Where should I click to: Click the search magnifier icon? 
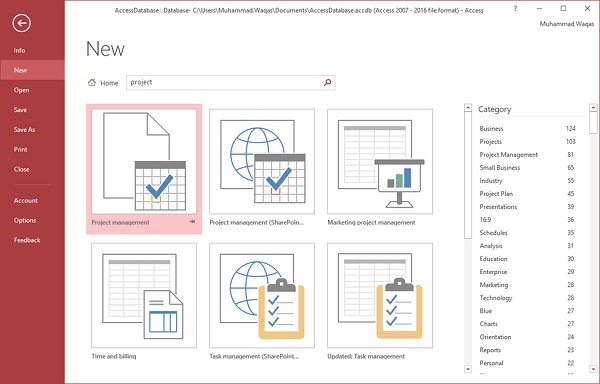(x=327, y=82)
